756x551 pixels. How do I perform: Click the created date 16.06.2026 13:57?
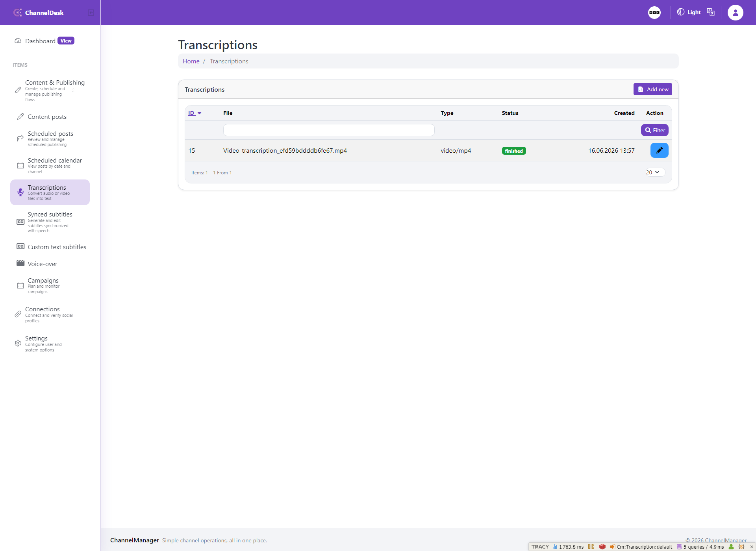click(611, 150)
